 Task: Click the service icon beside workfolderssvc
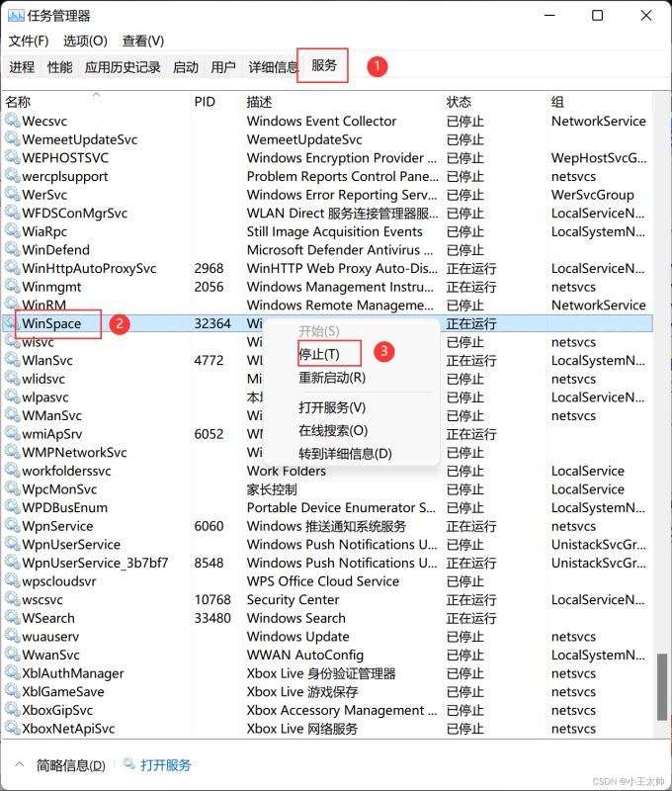click(x=12, y=471)
